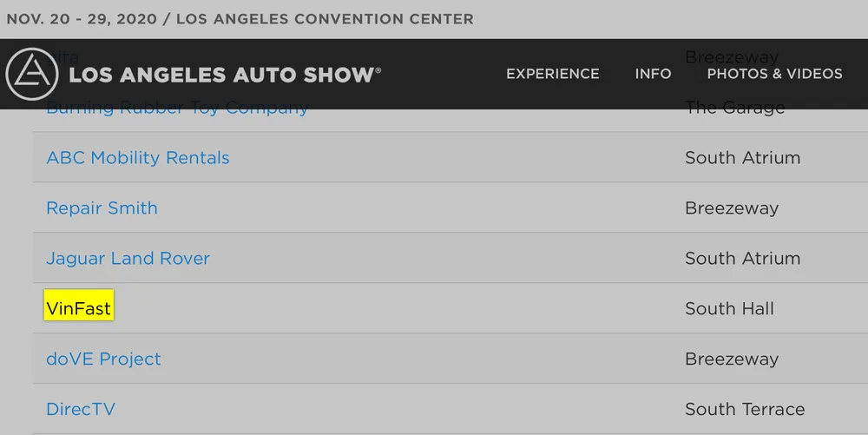This screenshot has height=435, width=868.
Task: Select the DirecTV exhibitor link
Action: (x=81, y=409)
